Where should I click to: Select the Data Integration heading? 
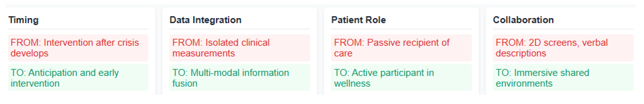click(x=205, y=20)
